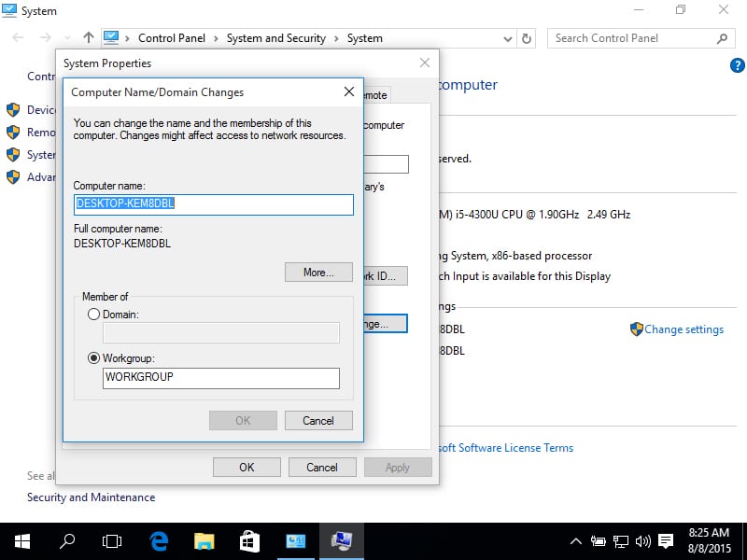Screen dimensions: 747x560
Task: Click the Up arrow navigation button
Action: coord(88,37)
